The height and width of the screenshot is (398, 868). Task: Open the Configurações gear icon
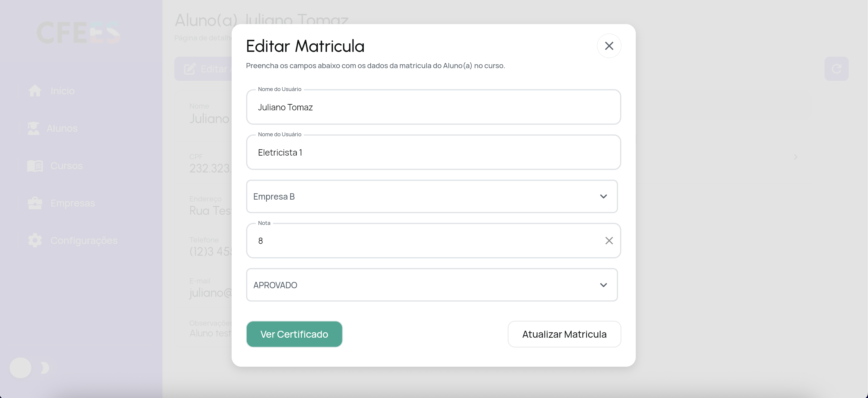pos(35,240)
